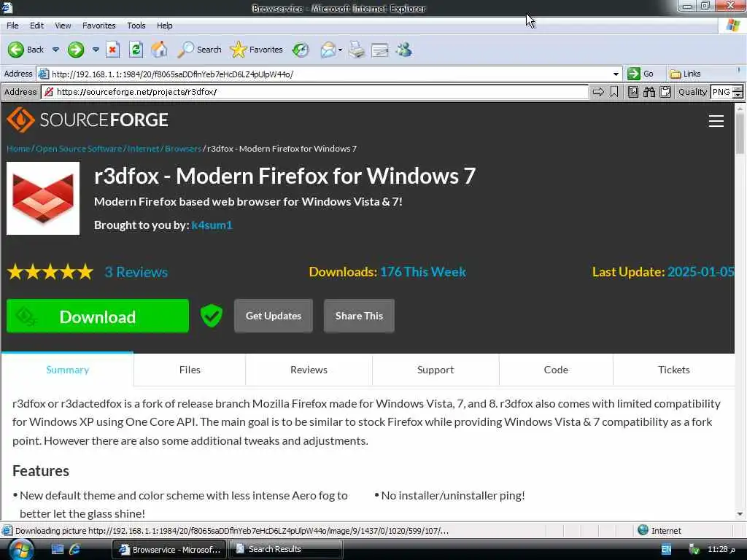Open the File menu
The height and width of the screenshot is (560, 747).
[12, 26]
